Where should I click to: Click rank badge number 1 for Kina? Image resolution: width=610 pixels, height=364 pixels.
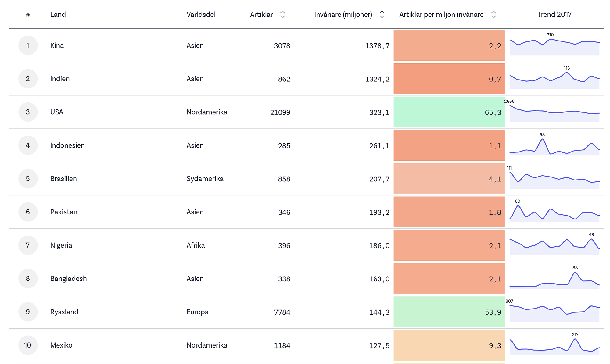28,45
